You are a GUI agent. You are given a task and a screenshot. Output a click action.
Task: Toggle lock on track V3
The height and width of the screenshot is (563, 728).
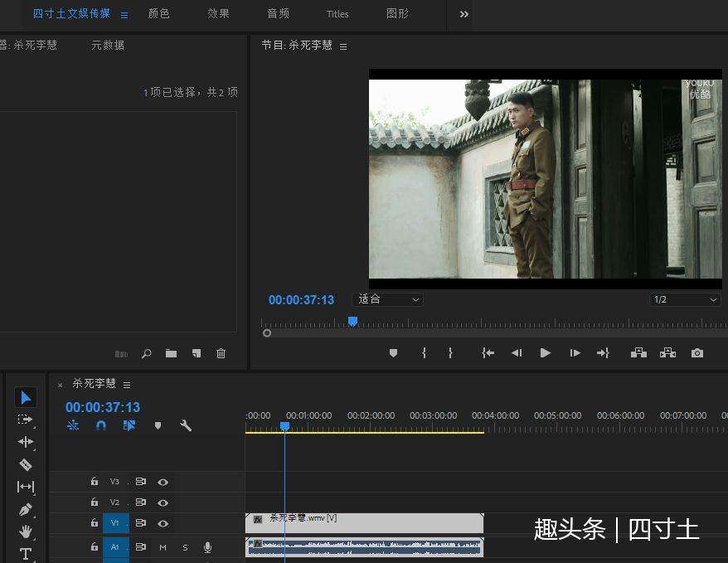click(95, 481)
